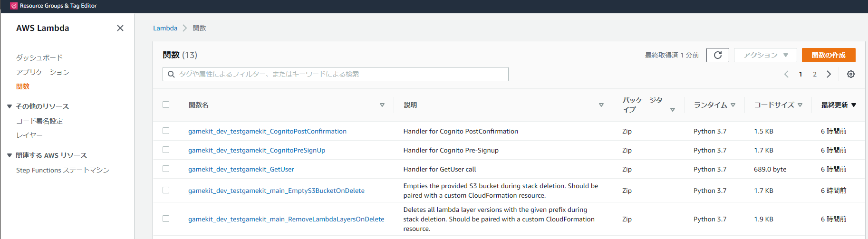Open gamekit_dev_testgamekit_main_EmptyS3BucketOnDelete function
The height and width of the screenshot is (239, 868).
[276, 191]
